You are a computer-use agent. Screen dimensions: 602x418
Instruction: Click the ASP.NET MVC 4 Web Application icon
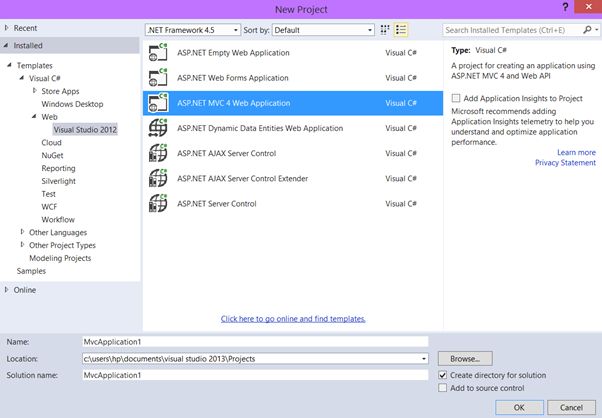[158, 103]
